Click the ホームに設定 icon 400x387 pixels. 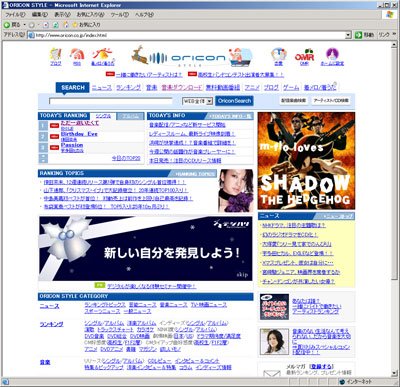click(332, 56)
